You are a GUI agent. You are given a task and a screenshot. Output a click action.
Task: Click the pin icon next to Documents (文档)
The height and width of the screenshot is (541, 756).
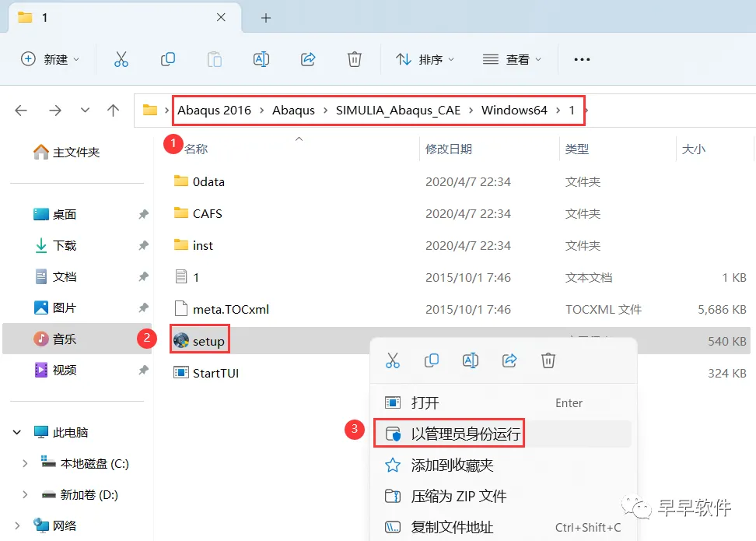143,276
